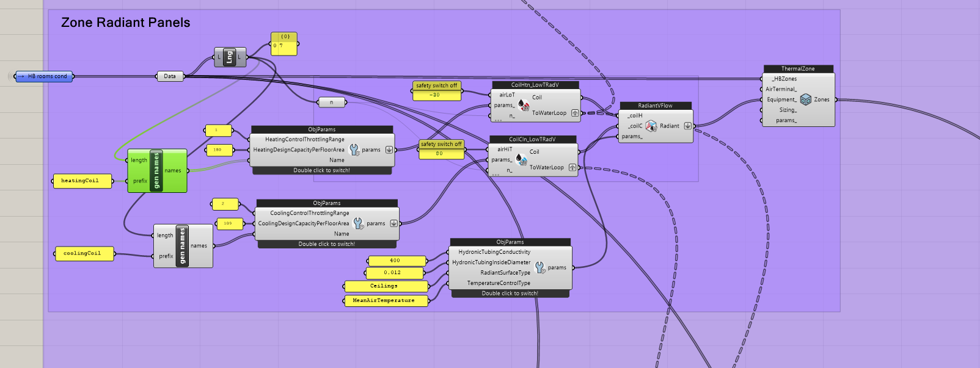The image size is (980, 368).
Task: Click the heatingCoil text panel
Action: (82, 181)
